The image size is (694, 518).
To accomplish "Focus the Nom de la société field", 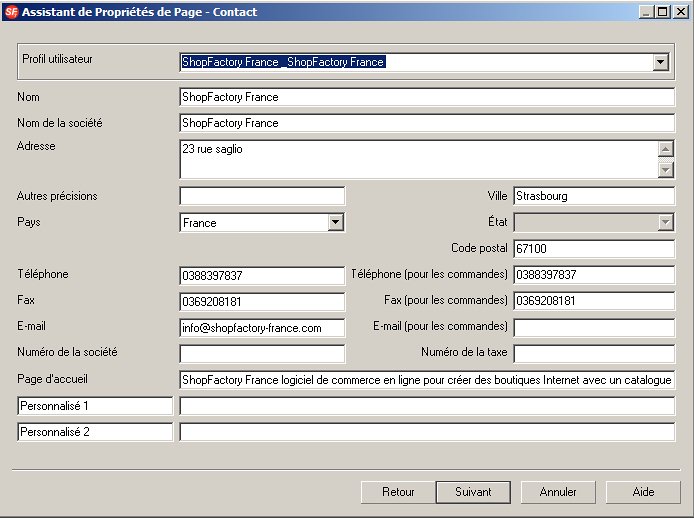I will click(x=427, y=123).
